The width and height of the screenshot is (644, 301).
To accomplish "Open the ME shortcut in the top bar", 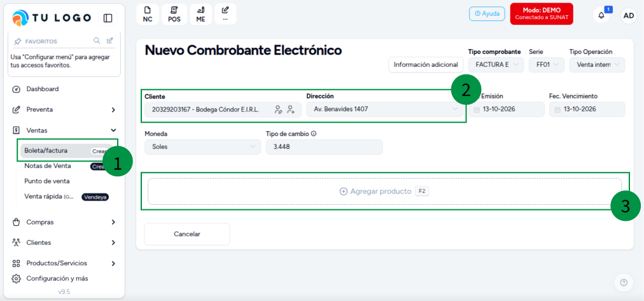I will tap(201, 15).
